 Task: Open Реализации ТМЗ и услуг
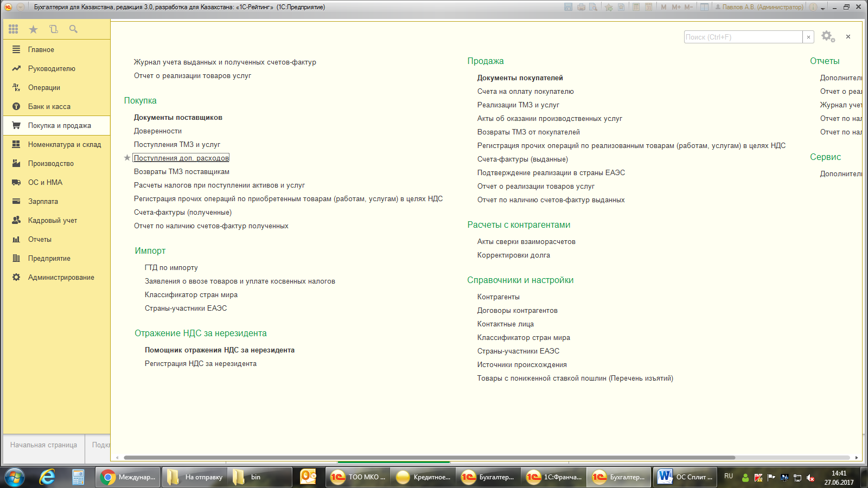coord(518,105)
